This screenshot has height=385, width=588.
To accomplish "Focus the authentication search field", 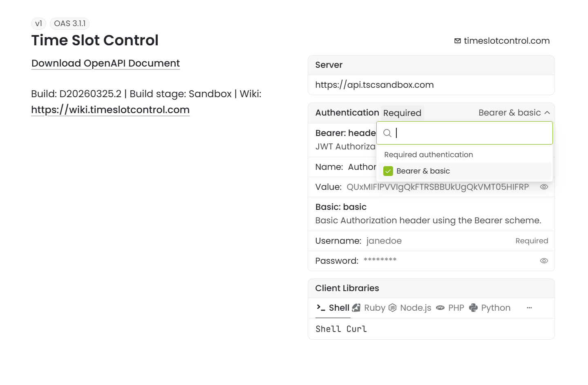I will pos(470,133).
